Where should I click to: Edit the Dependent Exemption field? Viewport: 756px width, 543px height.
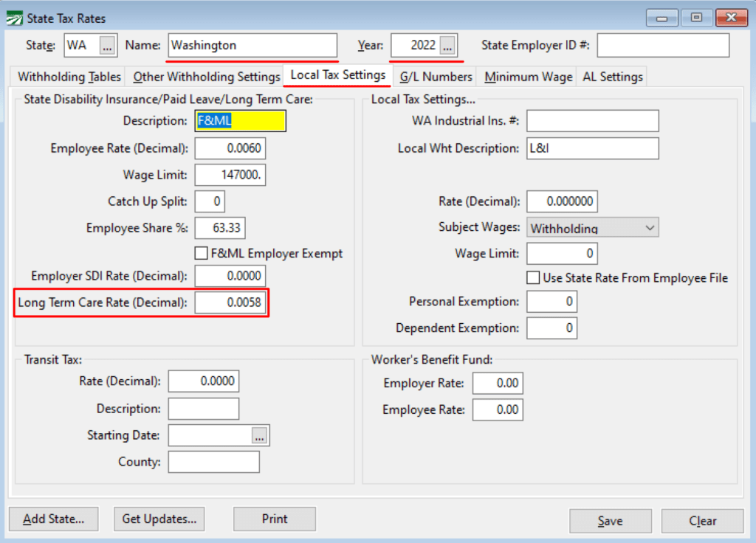tap(551, 328)
